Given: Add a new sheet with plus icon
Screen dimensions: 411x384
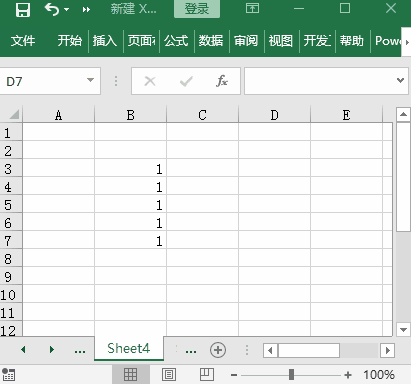Looking at the screenshot, I should point(218,350).
